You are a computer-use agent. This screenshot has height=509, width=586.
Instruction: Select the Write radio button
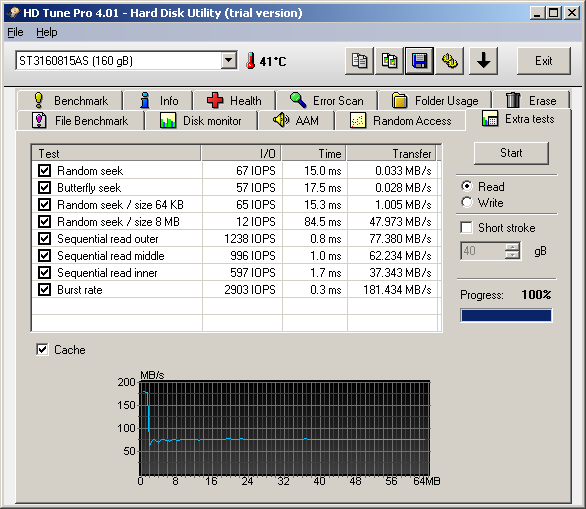pos(467,203)
